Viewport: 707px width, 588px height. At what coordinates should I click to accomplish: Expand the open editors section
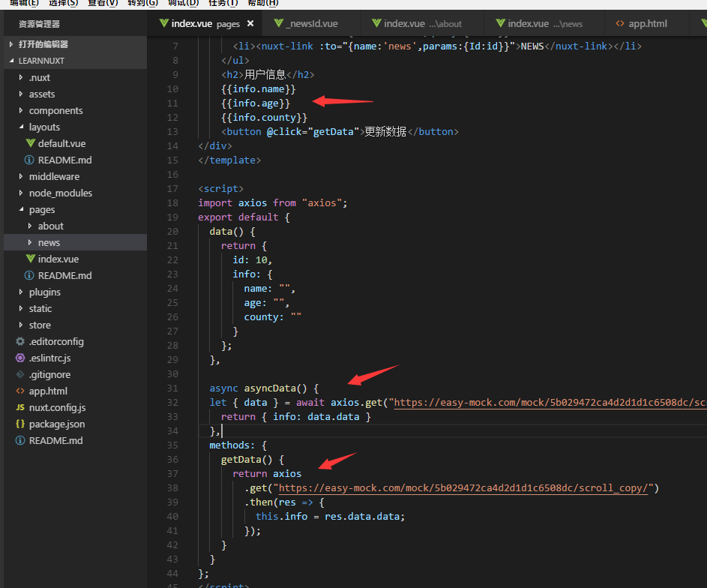point(11,44)
